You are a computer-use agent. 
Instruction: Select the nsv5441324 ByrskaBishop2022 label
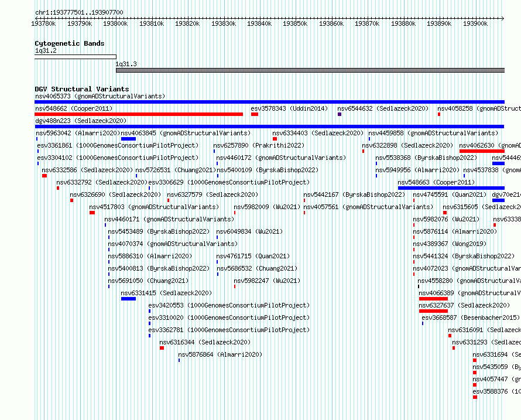(464, 256)
